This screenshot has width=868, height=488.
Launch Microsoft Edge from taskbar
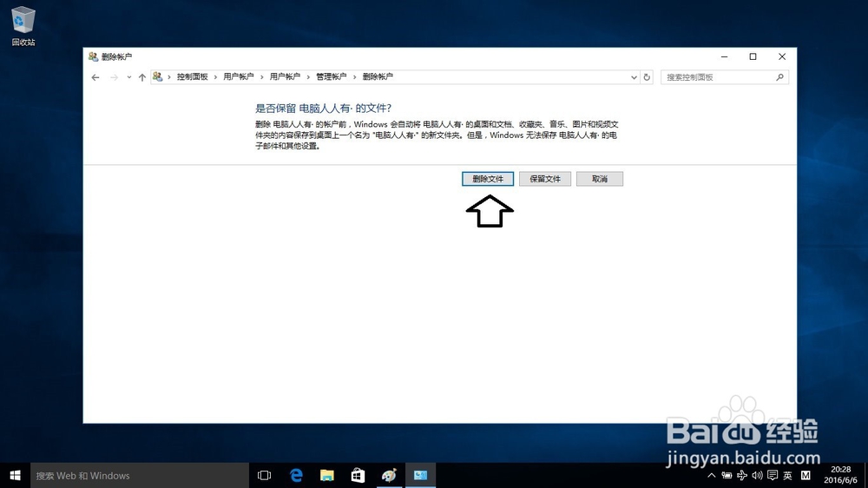coord(296,475)
